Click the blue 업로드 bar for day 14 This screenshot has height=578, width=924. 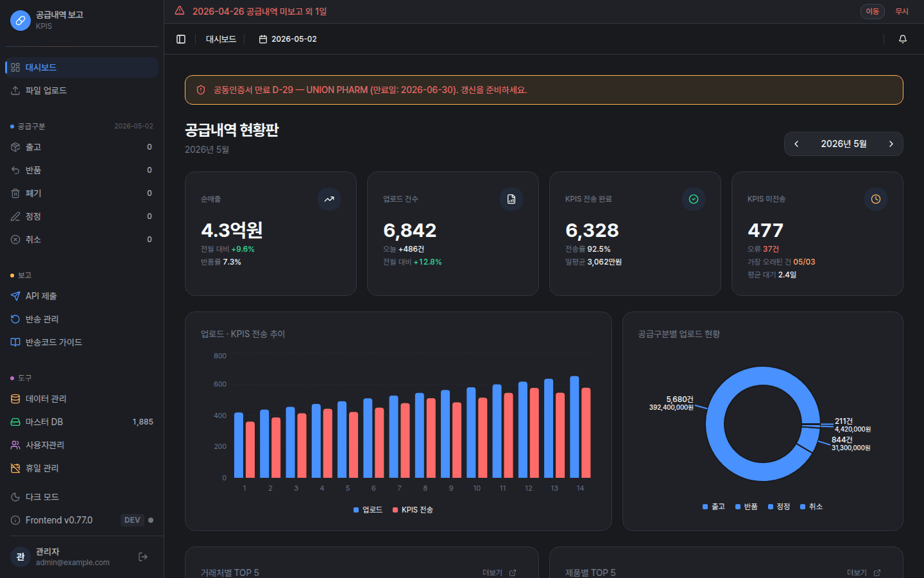pos(575,427)
